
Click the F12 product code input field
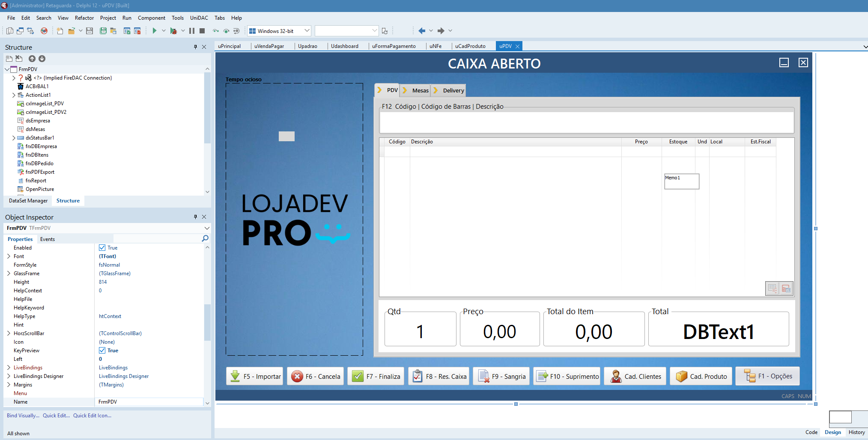[586, 123]
